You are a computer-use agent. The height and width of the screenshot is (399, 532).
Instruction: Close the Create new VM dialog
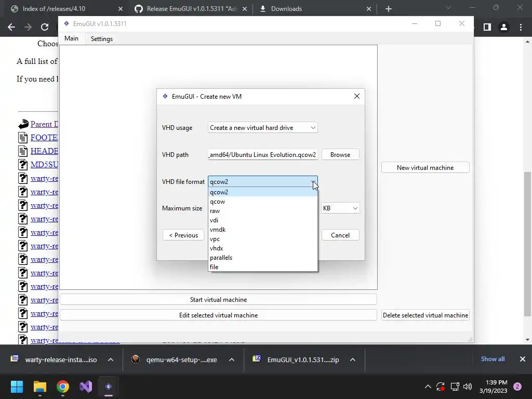(x=356, y=96)
